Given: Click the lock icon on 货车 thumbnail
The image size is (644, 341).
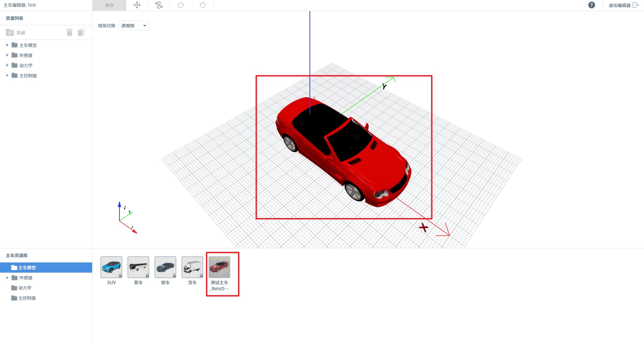Looking at the screenshot, I should [201, 275].
